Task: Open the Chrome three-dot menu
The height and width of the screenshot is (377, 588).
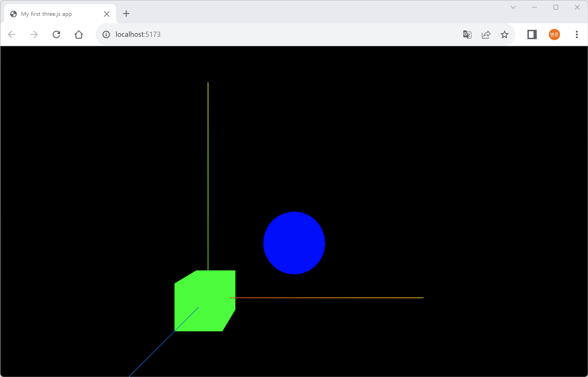Action: [577, 34]
